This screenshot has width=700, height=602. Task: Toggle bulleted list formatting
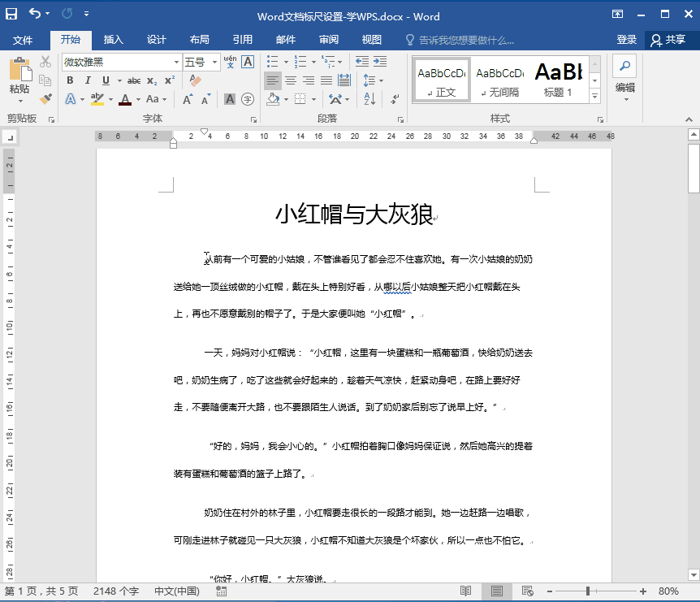[272, 62]
